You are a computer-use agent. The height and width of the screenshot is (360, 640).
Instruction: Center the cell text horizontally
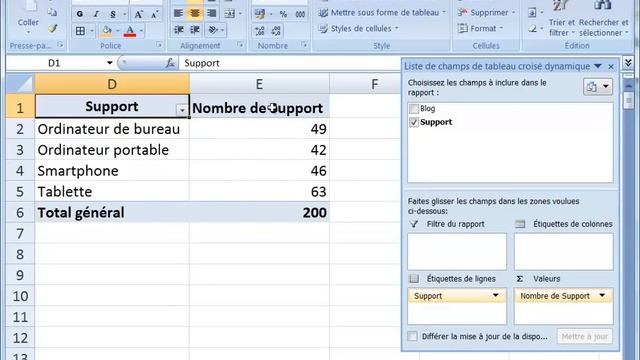[195, 13]
